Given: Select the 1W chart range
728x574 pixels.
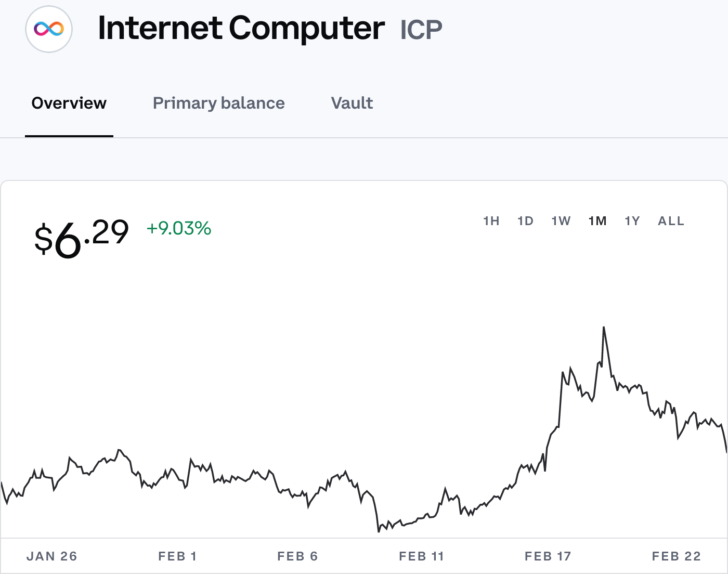Looking at the screenshot, I should [561, 221].
